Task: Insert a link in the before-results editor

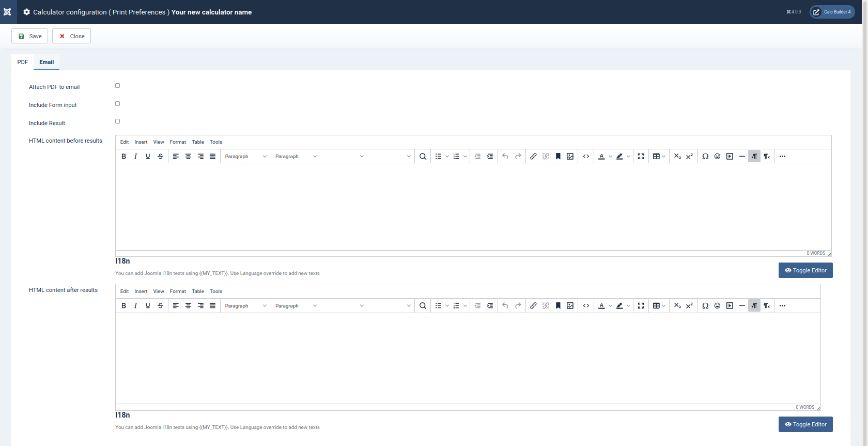Action: pyautogui.click(x=533, y=156)
